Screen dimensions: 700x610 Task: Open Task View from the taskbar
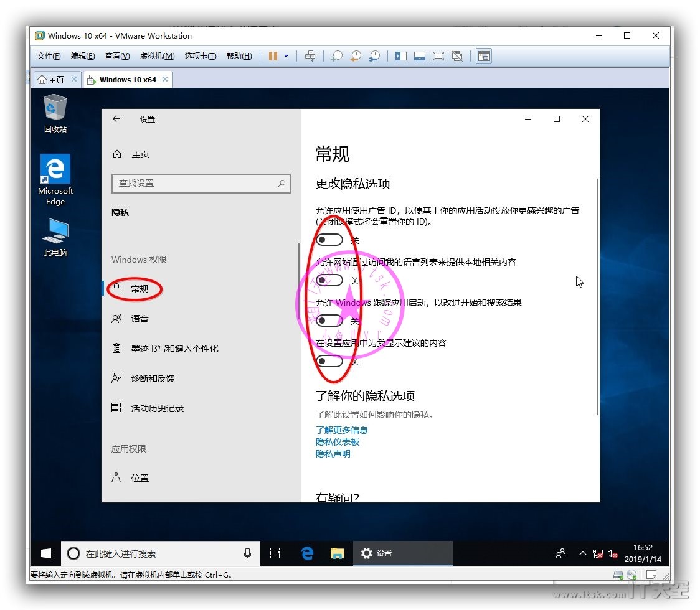(x=275, y=553)
